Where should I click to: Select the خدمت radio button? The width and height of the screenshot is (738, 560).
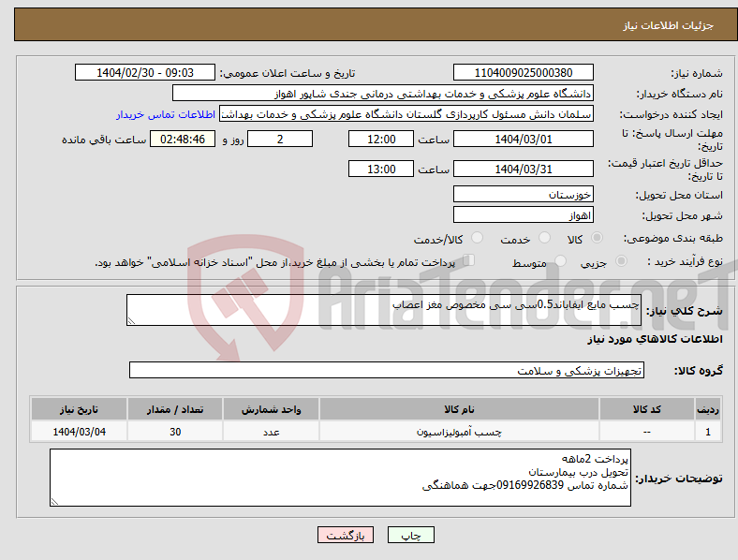(x=544, y=238)
